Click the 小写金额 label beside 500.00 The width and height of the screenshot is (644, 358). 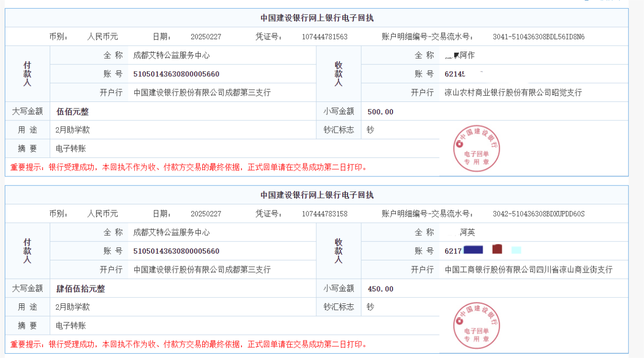point(339,111)
